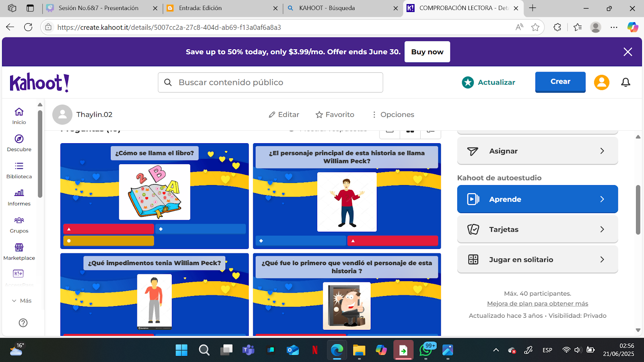Click the sidebar scrollbar thumb
This screenshot has height=362, width=644.
coord(40,154)
